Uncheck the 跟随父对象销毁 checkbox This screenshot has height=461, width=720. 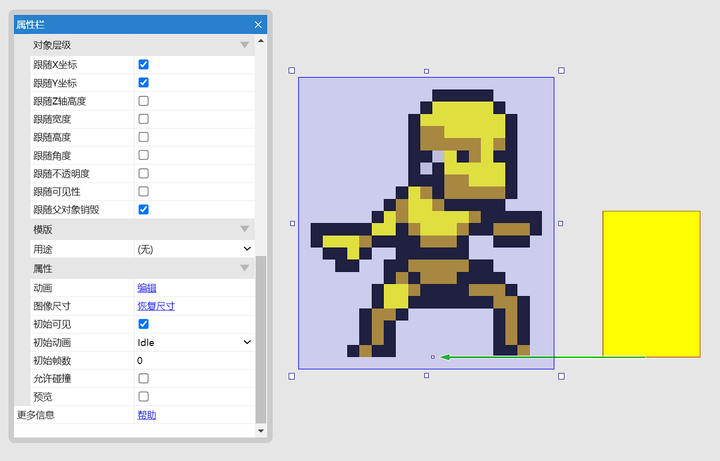[x=143, y=209]
